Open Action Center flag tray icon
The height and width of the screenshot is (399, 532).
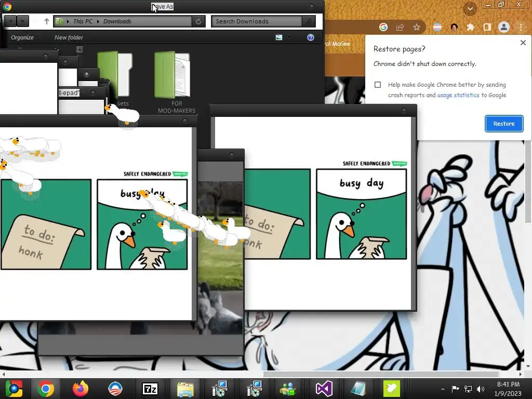pos(455,389)
